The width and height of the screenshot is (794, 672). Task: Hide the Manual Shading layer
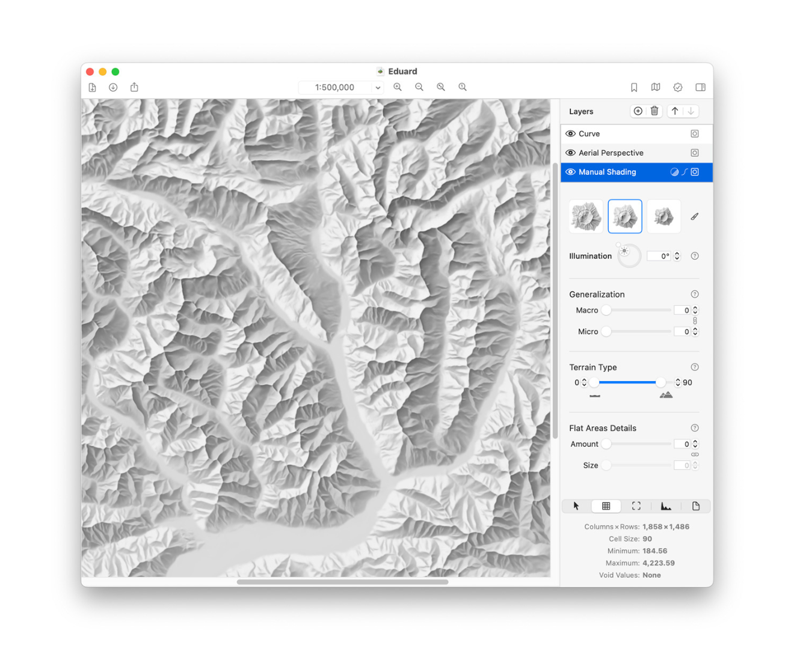[570, 173]
